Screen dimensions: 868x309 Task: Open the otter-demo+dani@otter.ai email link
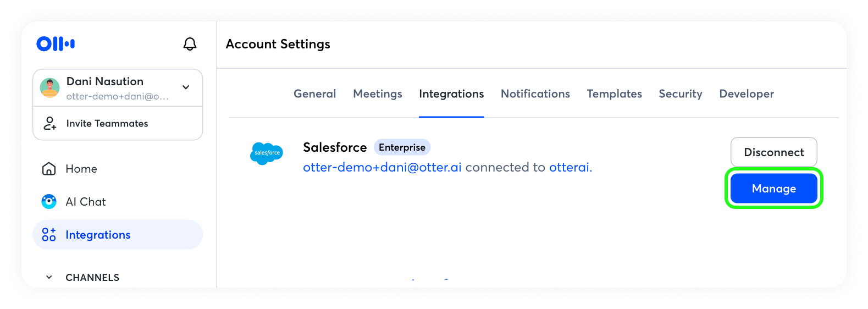tap(382, 167)
